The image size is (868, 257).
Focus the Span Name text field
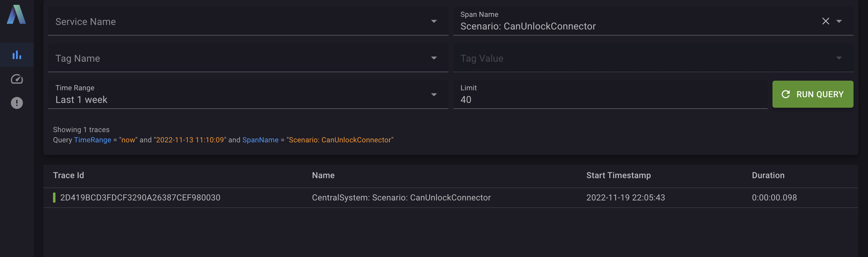(x=634, y=26)
